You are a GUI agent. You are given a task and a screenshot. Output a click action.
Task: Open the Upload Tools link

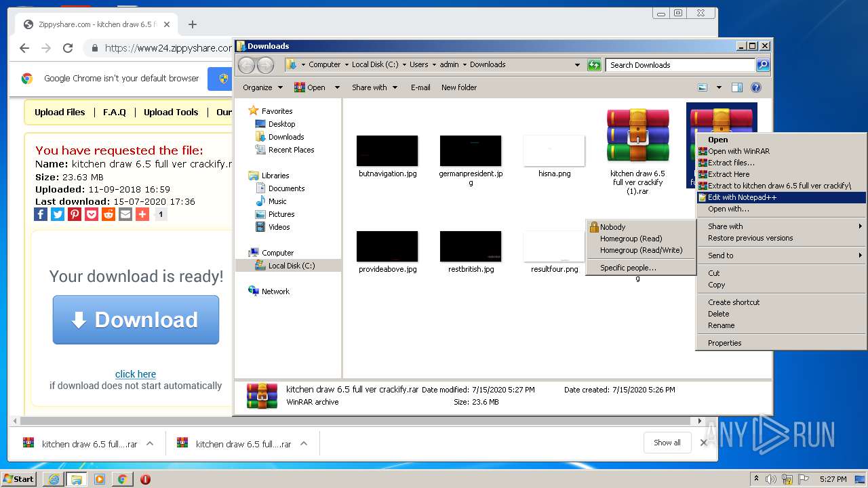pos(171,113)
